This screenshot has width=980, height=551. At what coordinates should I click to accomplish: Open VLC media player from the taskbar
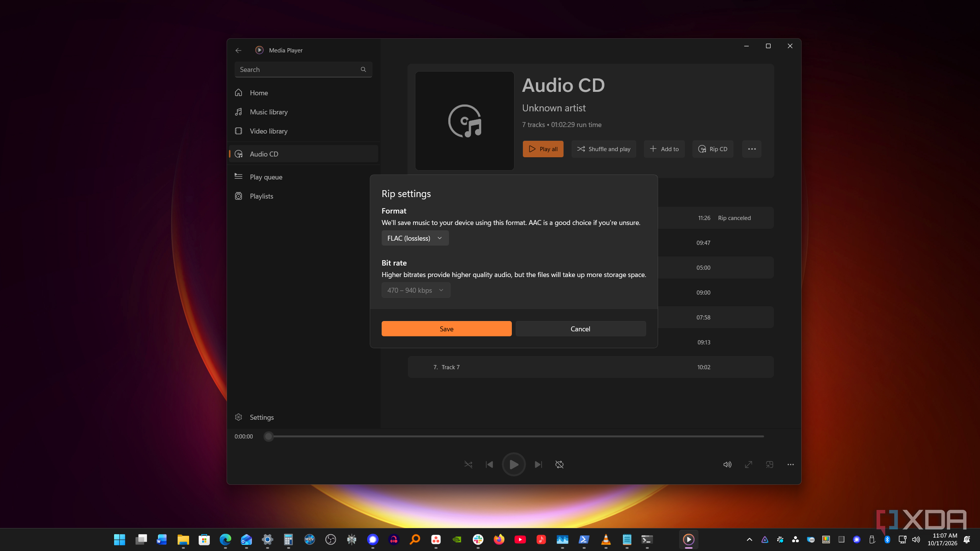click(x=606, y=540)
